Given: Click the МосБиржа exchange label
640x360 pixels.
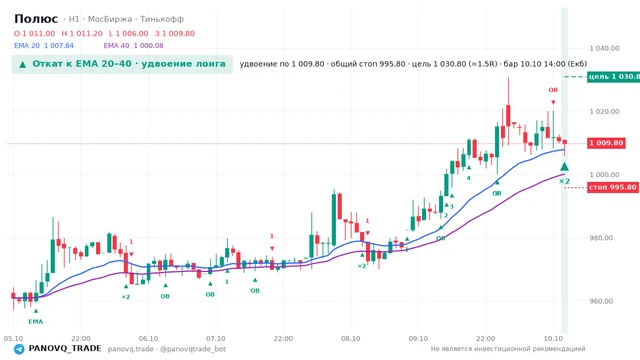Looking at the screenshot, I should pyautogui.click(x=110, y=19).
